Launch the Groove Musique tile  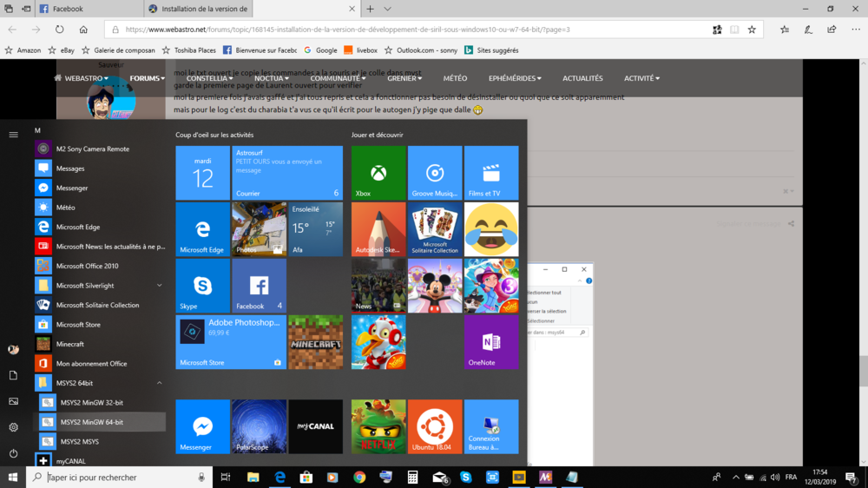coord(435,173)
